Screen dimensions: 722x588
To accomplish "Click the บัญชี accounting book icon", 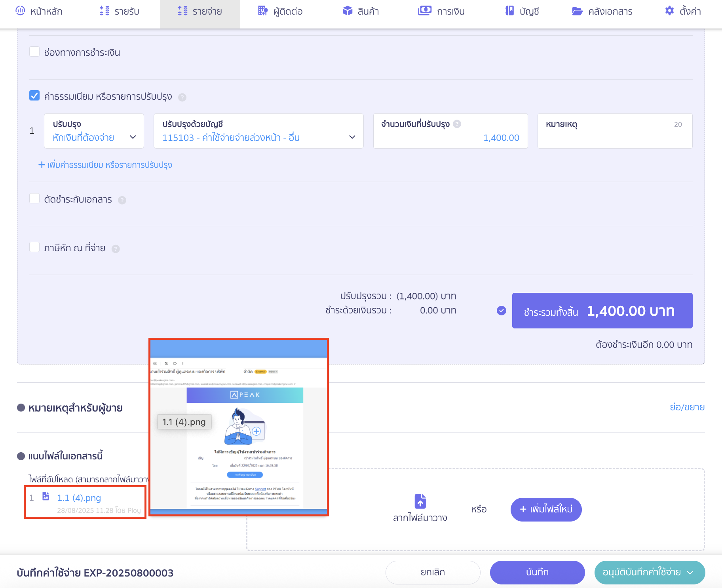I will 509,11.
